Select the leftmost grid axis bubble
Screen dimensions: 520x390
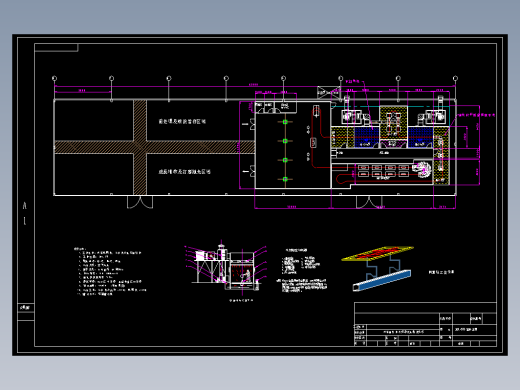pos(55,78)
